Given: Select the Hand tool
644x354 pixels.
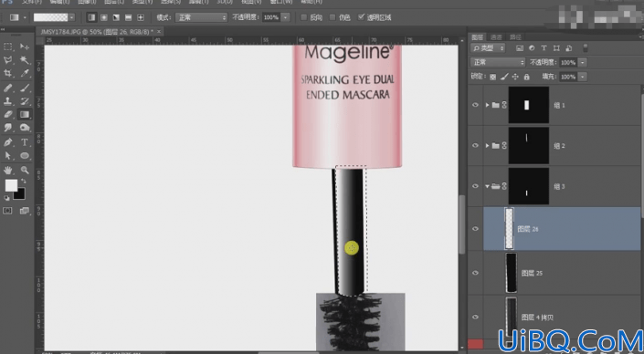Looking at the screenshot, I should click(8, 170).
